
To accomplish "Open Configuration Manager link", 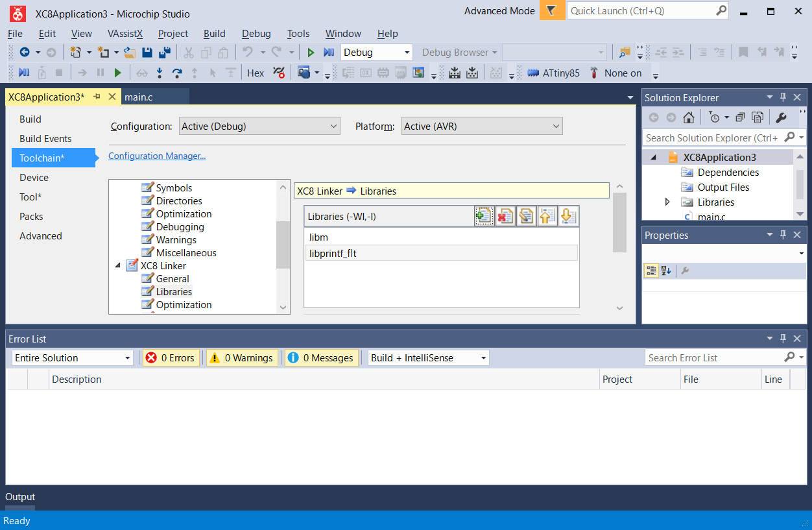I will [157, 156].
